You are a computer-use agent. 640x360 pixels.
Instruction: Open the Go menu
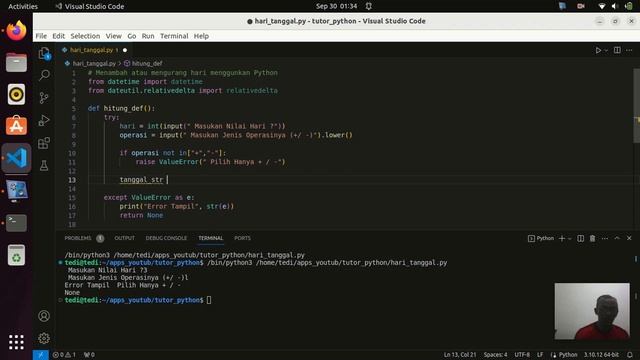coord(131,36)
